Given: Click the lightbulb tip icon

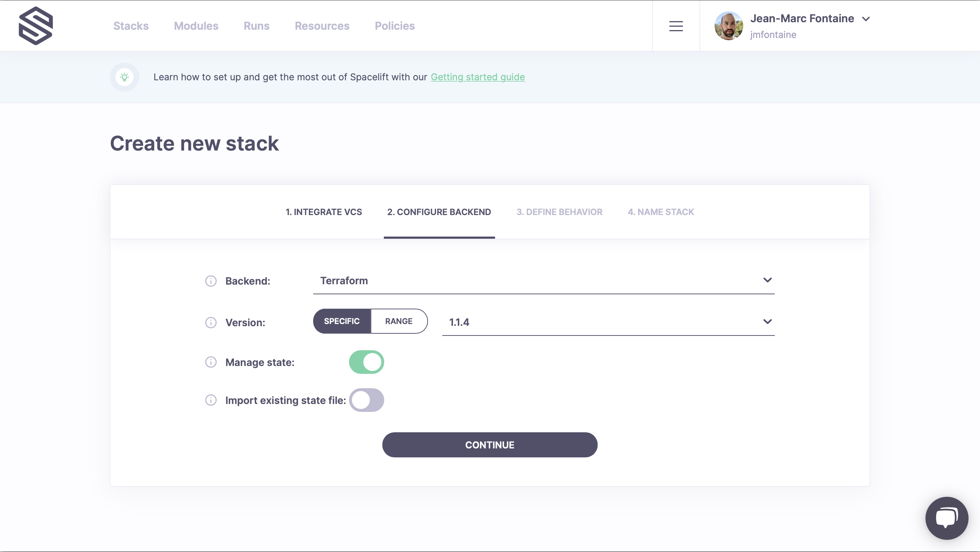Looking at the screenshot, I should [124, 77].
